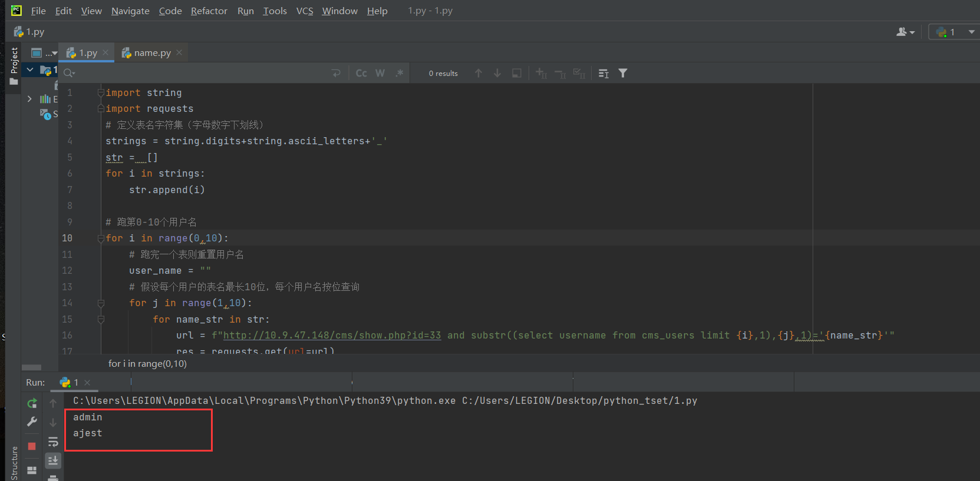The height and width of the screenshot is (481, 980).
Task: Open the Refactor menu
Action: [209, 11]
